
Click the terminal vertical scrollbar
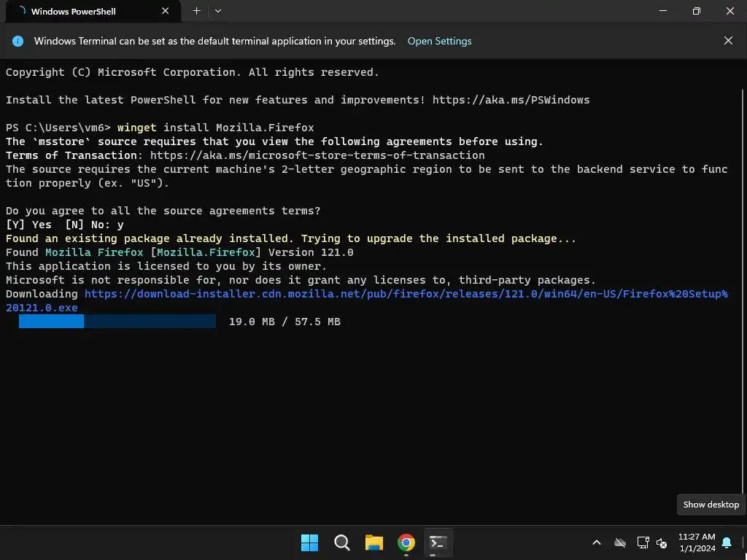(743, 290)
